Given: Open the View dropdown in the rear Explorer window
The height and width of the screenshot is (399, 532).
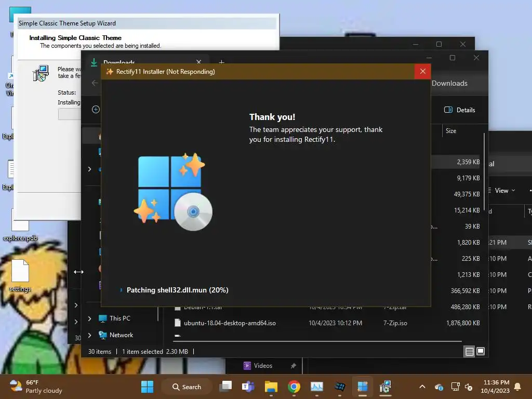Looking at the screenshot, I should [504, 191].
